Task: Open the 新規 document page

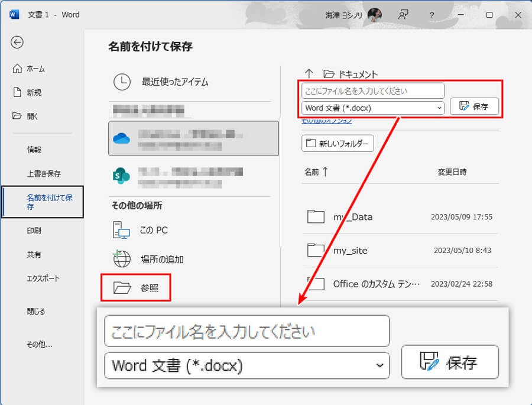Action: (x=27, y=92)
